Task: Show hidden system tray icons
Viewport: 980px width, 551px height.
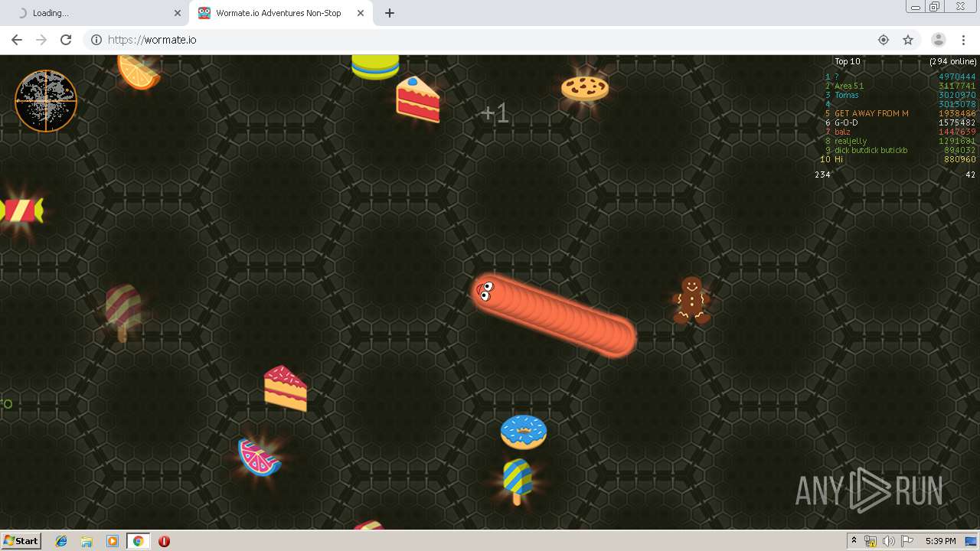Action: pyautogui.click(x=854, y=541)
